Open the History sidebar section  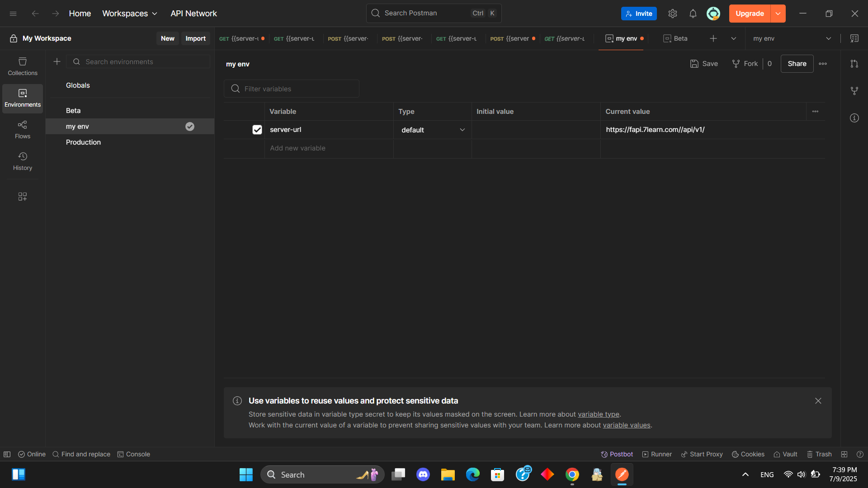(23, 161)
